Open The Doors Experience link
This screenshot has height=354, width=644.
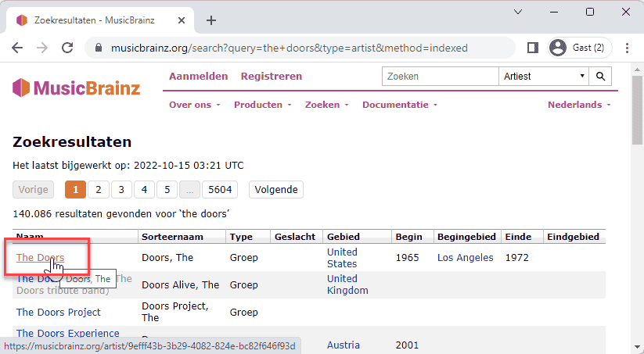coord(68,333)
